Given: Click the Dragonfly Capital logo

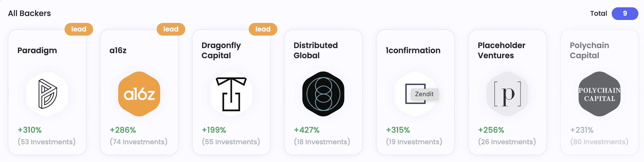Looking at the screenshot, I should pyautogui.click(x=231, y=94).
